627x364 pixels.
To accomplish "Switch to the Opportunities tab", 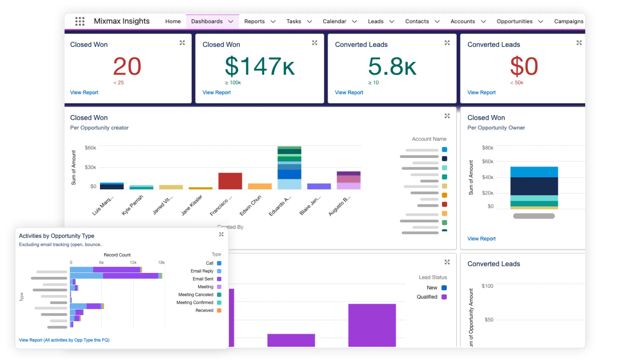I will (x=514, y=21).
